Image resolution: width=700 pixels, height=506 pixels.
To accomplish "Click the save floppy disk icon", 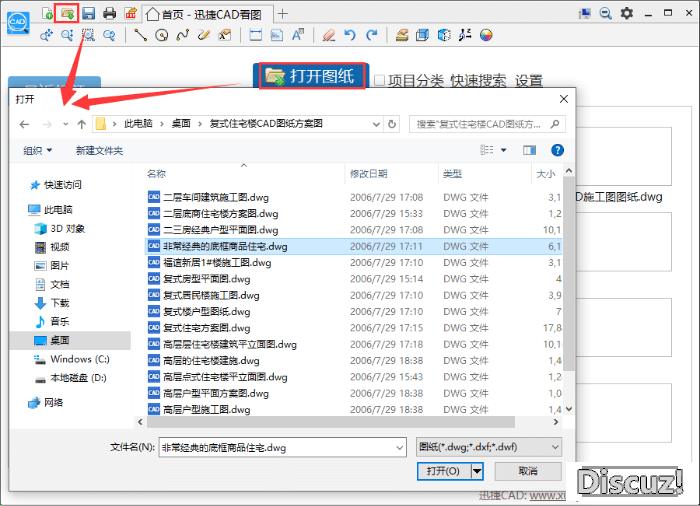I will [88, 13].
